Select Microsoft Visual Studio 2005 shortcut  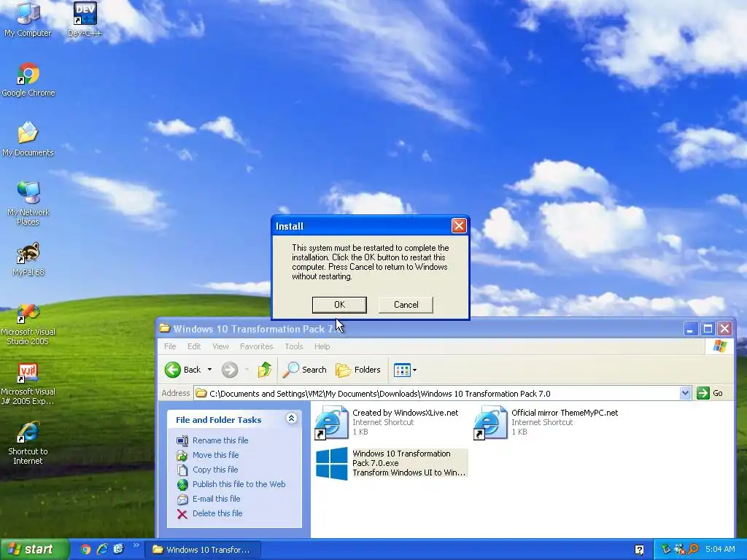(28, 324)
